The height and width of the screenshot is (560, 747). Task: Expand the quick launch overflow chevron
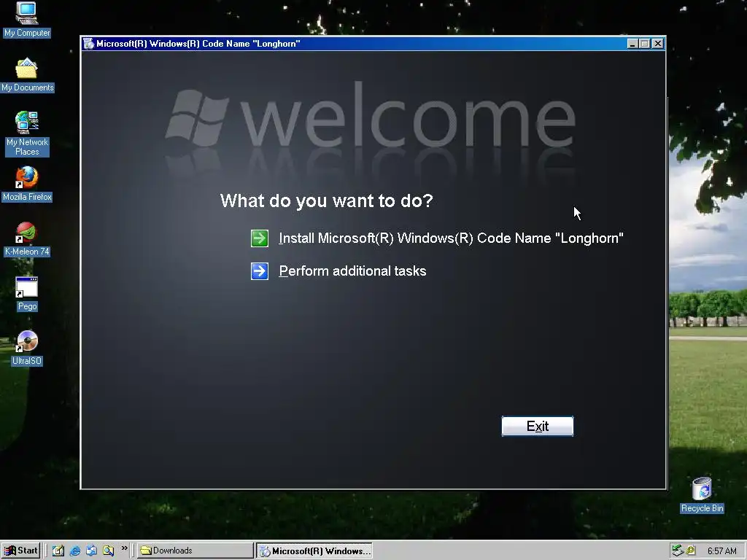coord(124,548)
